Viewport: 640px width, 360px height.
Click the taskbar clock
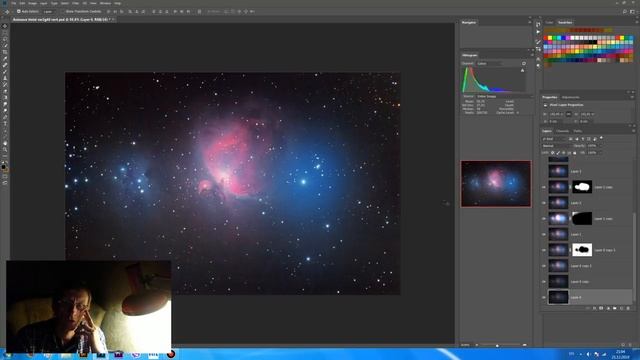coord(620,354)
